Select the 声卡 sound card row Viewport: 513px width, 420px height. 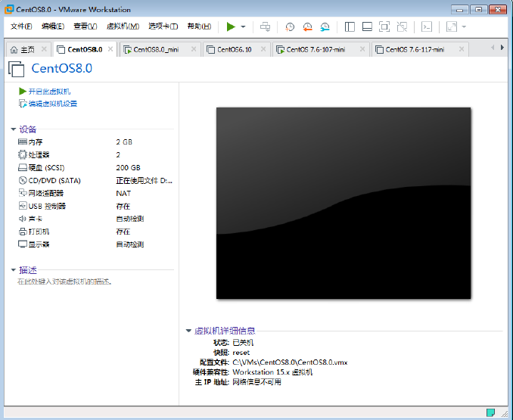click(95, 219)
